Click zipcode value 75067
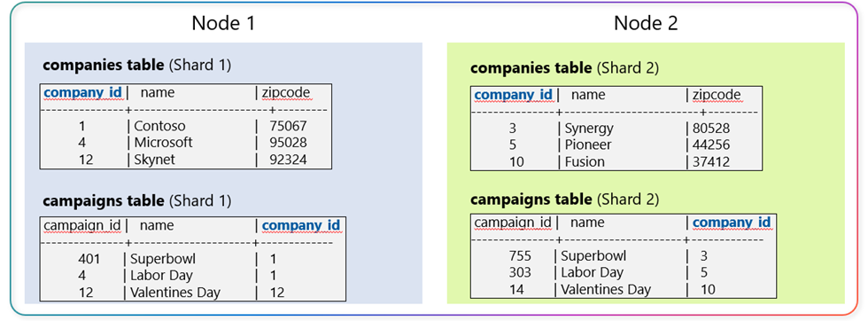Image resolution: width=868 pixels, height=321 pixels. [x=288, y=126]
